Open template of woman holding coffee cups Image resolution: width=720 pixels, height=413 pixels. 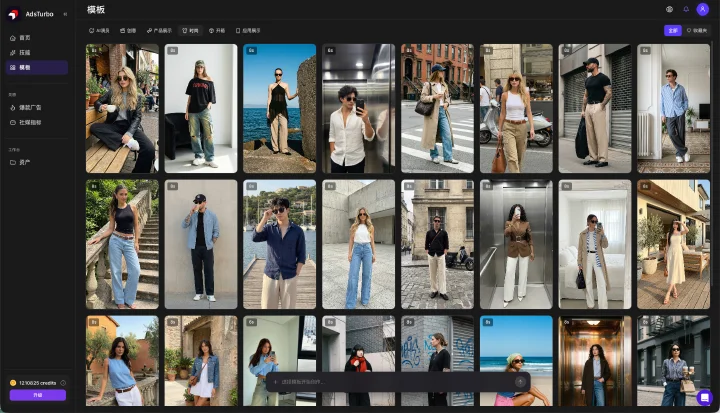tap(674, 361)
